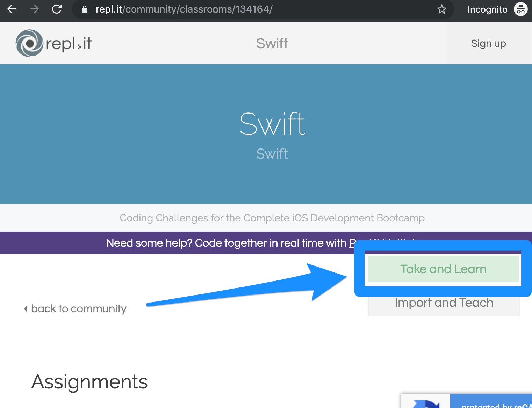Screen dimensions: 532x408
Task: Click the browser back arrow
Action: [12, 9]
